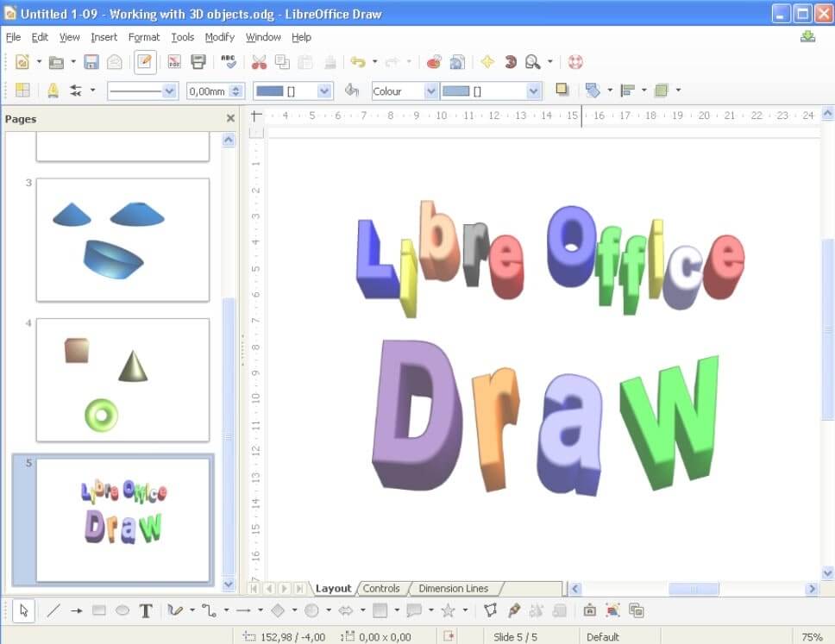Click the Zoom magnifier icon
Image resolution: width=835 pixels, height=644 pixels.
[x=532, y=62]
